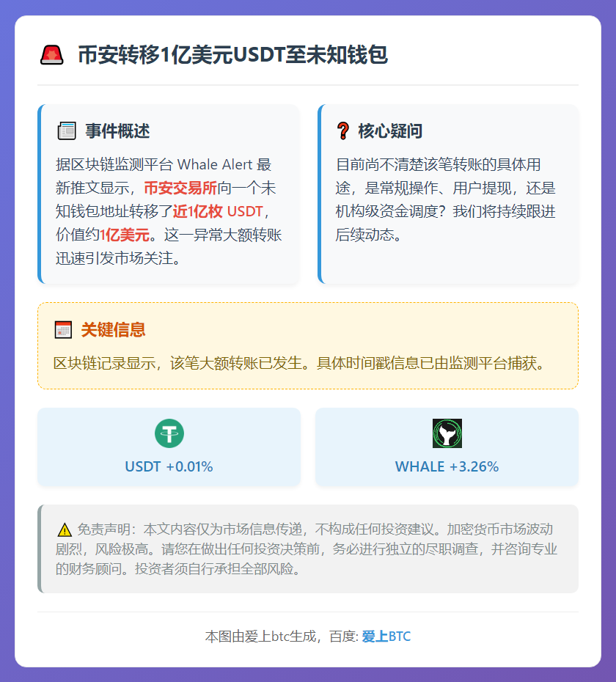Click the yellow warning triangle icon
This screenshot has height=682, width=616.
65,529
